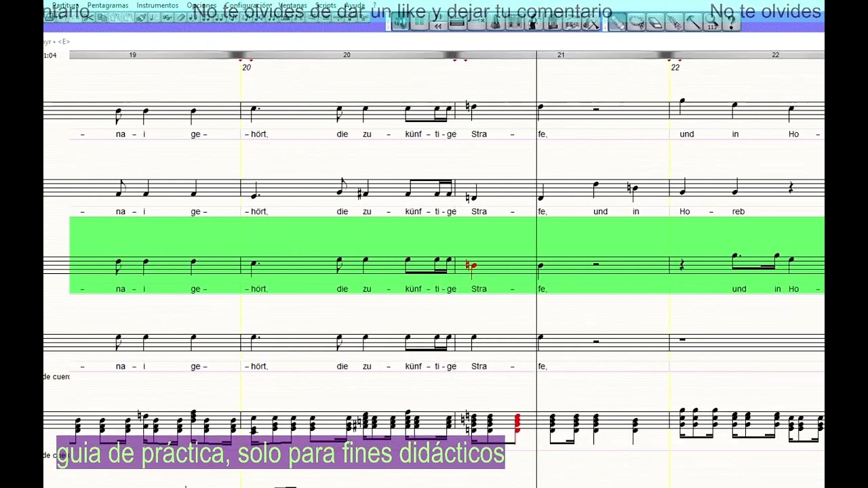Click the "de cuer" staff name label
This screenshot has height=488, width=868.
coord(56,377)
